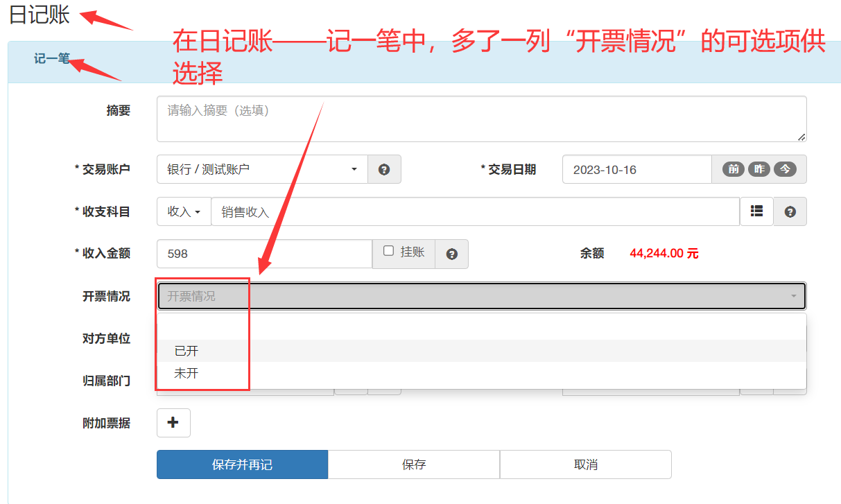This screenshot has height=504, width=841.
Task: Click the help icon beside 收支科目 list button
Action: pyautogui.click(x=790, y=211)
